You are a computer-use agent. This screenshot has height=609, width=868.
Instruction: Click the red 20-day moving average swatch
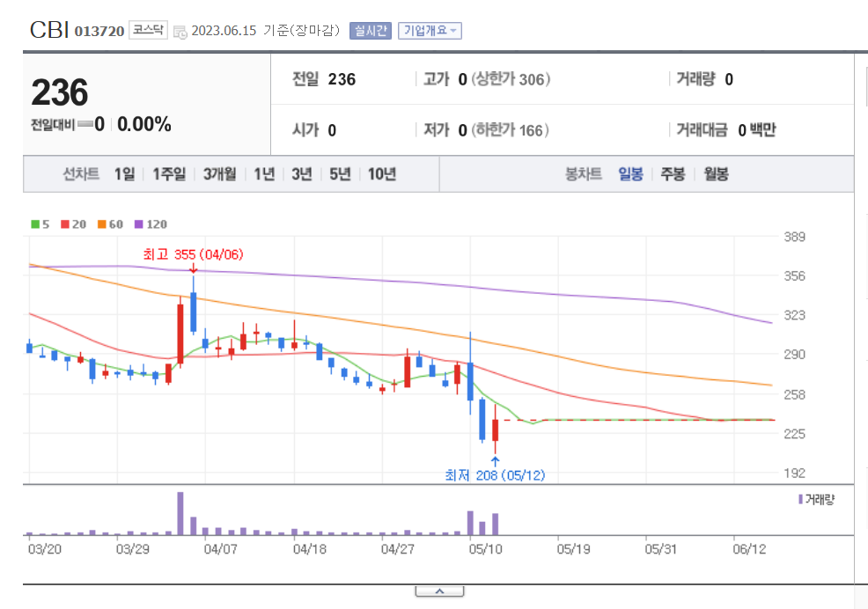tap(65, 224)
